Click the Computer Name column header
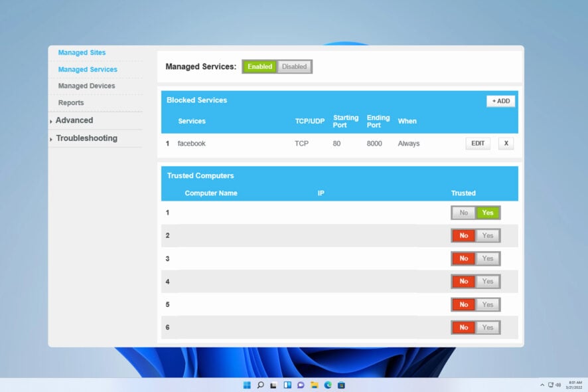588x392 pixels. pos(211,193)
